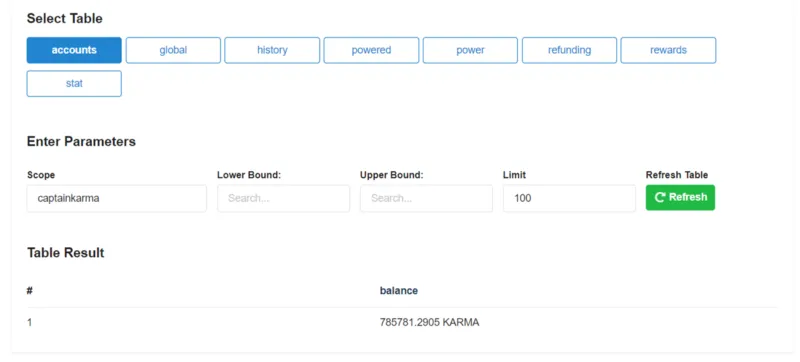Click the Limit label
The height and width of the screenshot is (362, 800).
[514, 175]
